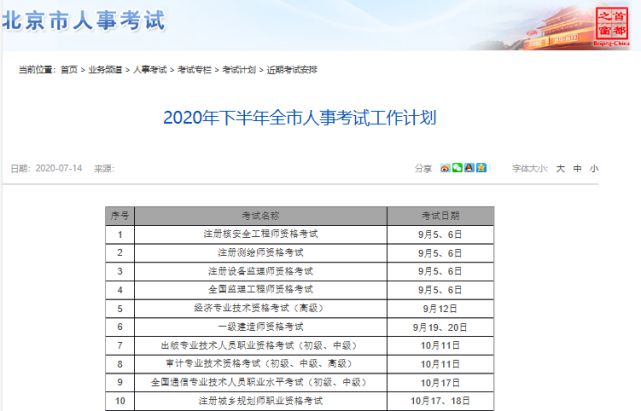This screenshot has width=641, height=411.
Task: Click the 来源 label
Action: (104, 168)
